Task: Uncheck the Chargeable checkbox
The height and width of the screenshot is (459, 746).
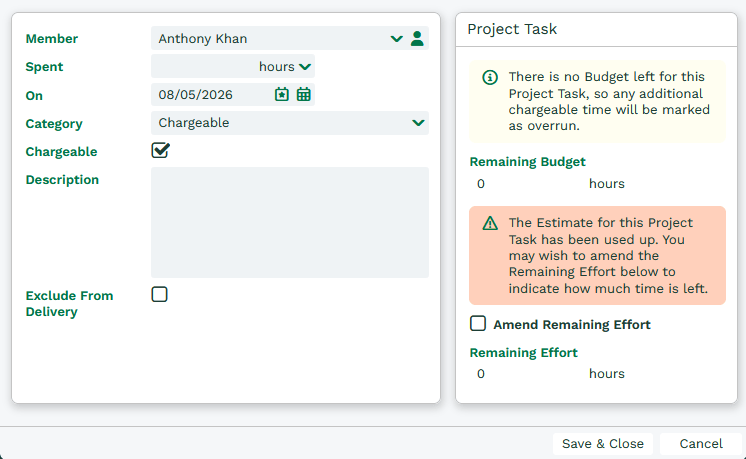Action: pyautogui.click(x=160, y=150)
